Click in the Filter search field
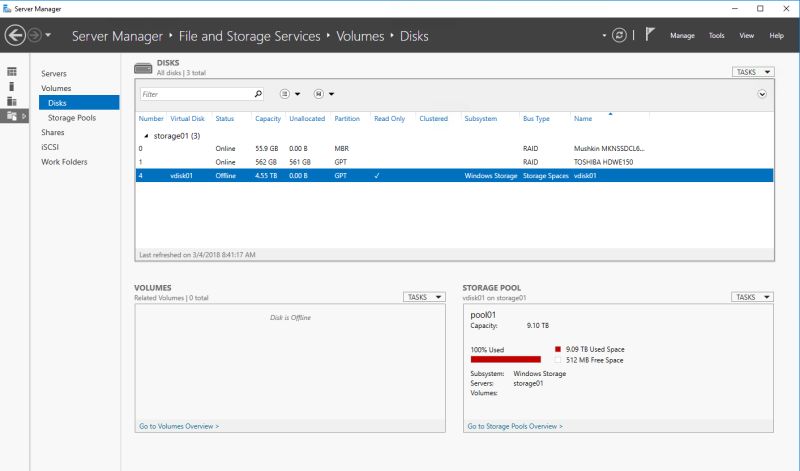 (x=196, y=94)
